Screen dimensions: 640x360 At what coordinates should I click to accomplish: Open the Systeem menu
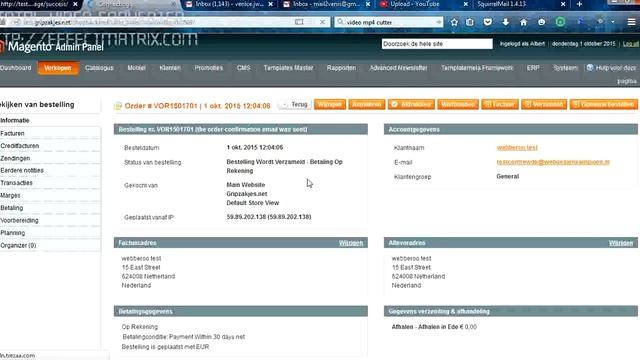(565, 68)
